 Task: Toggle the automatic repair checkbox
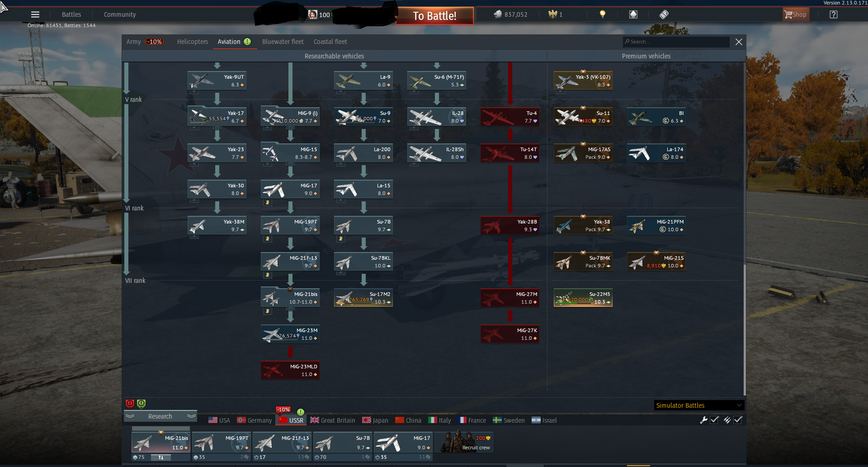click(x=714, y=420)
